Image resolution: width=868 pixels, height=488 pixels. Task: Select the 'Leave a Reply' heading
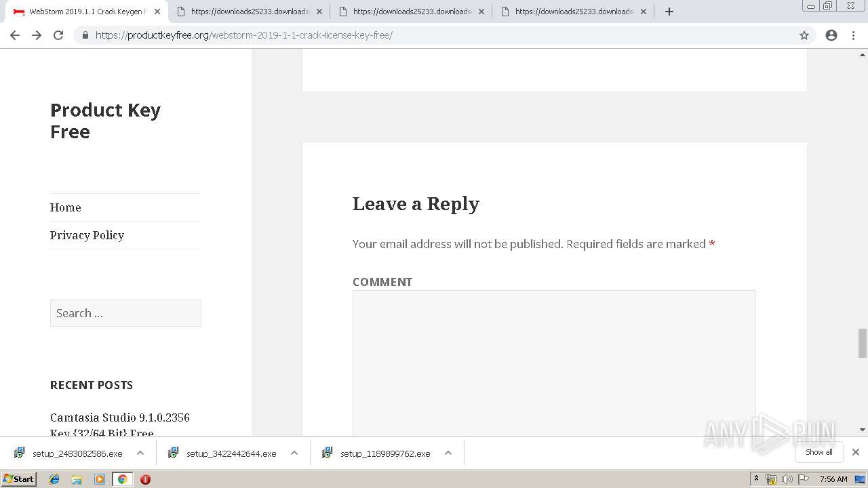pos(416,204)
